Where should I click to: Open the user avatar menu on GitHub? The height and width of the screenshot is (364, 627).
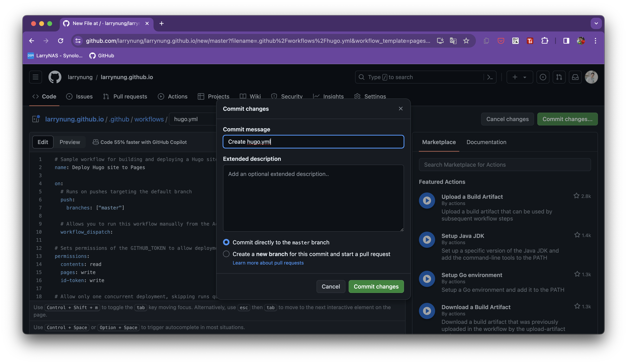click(x=591, y=77)
